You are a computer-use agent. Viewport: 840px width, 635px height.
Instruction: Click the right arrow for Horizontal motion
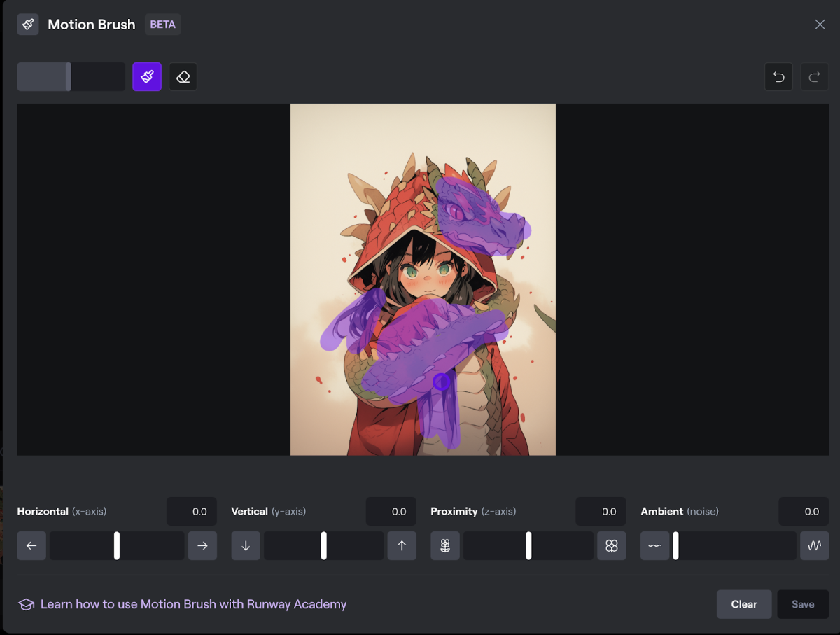point(202,546)
